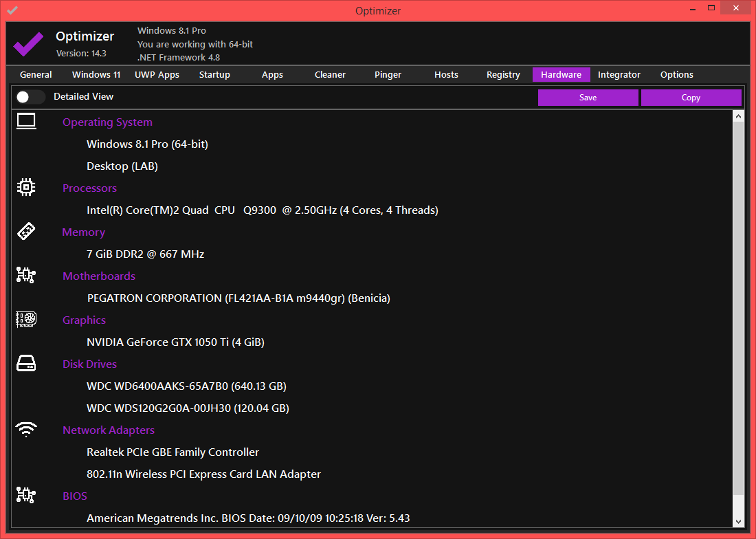Click the graphics card icon beside Graphics
Image resolution: width=756 pixels, height=539 pixels.
[26, 320]
